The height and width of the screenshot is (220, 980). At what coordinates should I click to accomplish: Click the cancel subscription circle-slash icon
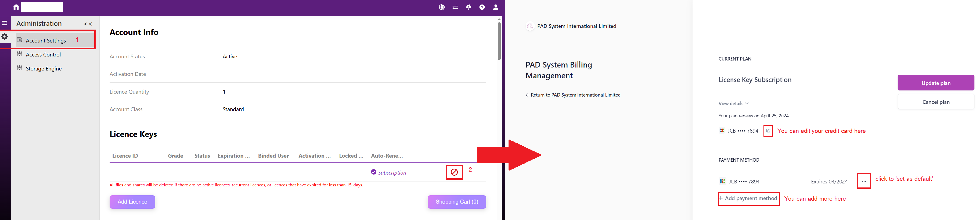tap(454, 172)
